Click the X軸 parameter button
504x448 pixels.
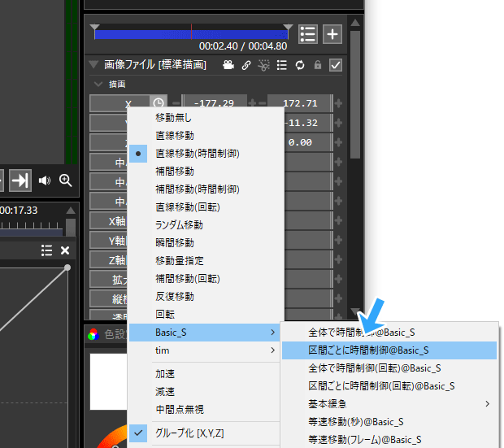[109, 221]
